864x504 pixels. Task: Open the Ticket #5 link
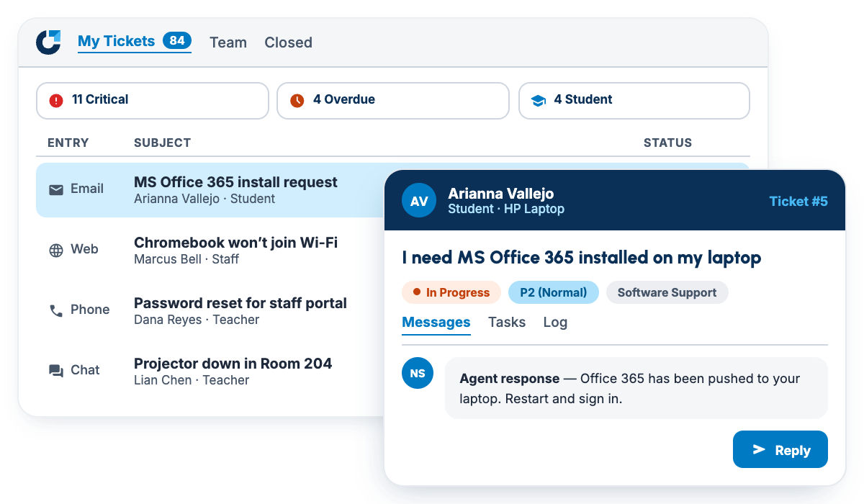pos(798,201)
